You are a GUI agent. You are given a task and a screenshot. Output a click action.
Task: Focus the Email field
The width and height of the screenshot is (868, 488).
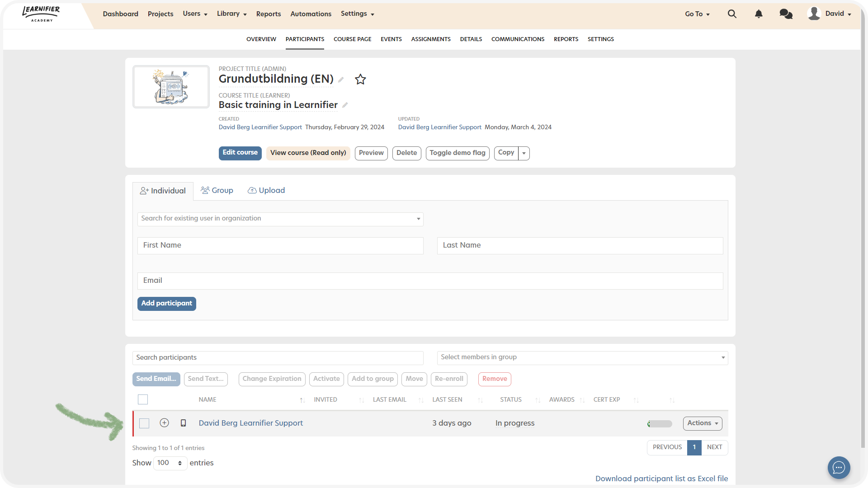click(x=430, y=281)
